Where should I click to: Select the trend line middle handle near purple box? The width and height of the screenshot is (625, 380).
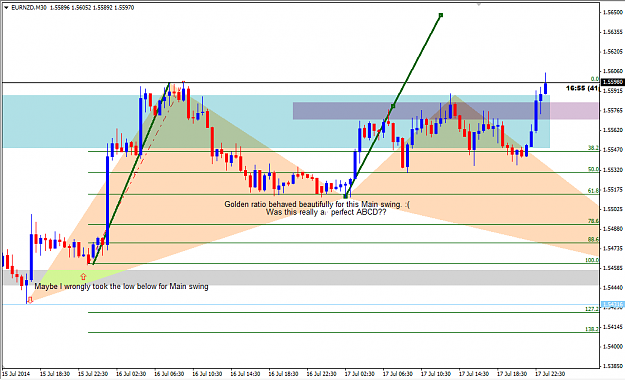point(393,106)
